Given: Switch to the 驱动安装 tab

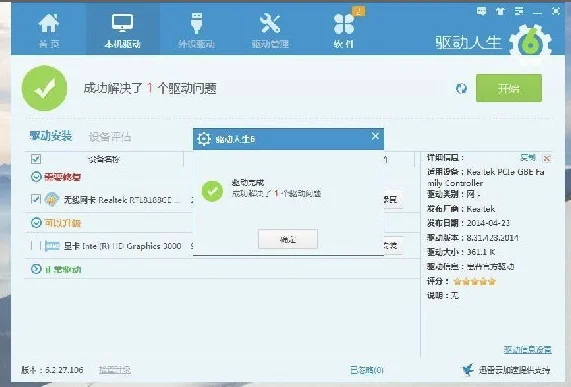Looking at the screenshot, I should click(x=50, y=136).
